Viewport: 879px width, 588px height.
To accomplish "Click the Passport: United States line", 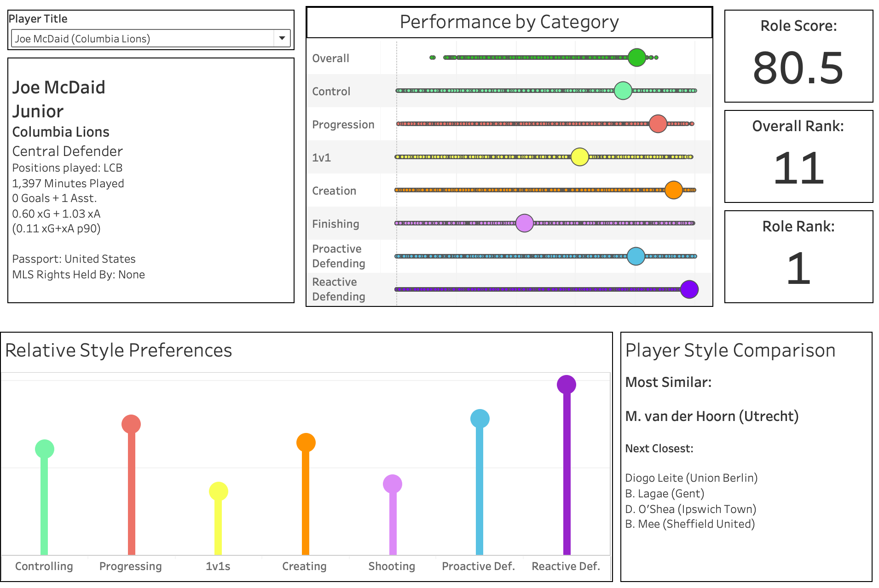I will [74, 259].
